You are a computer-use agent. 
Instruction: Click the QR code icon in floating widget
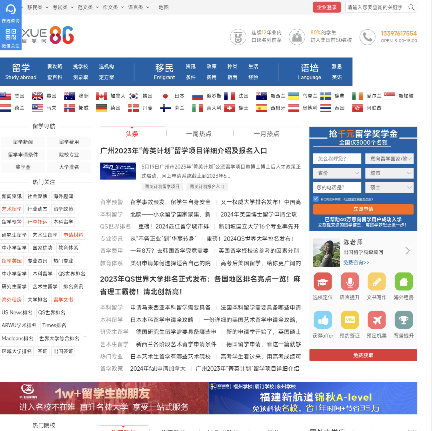11,34
